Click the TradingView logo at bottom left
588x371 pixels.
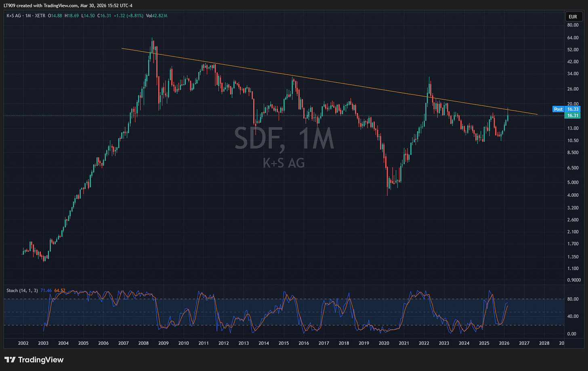[x=34, y=359]
